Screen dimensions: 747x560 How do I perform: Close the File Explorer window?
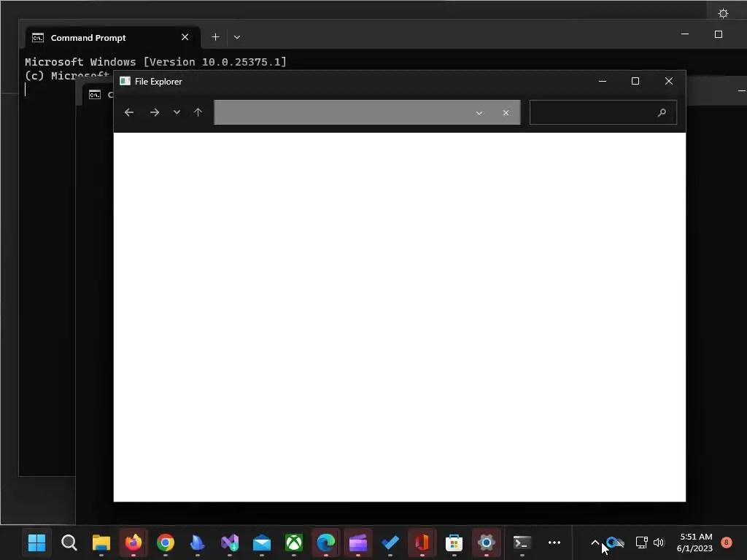(x=669, y=82)
